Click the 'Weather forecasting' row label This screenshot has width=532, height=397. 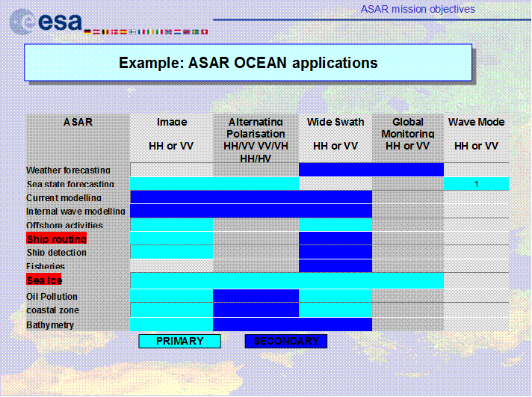[x=68, y=170]
